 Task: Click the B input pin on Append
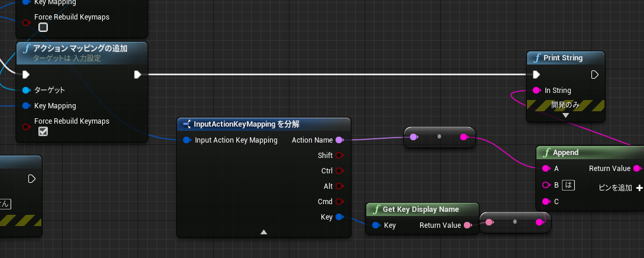click(x=546, y=185)
